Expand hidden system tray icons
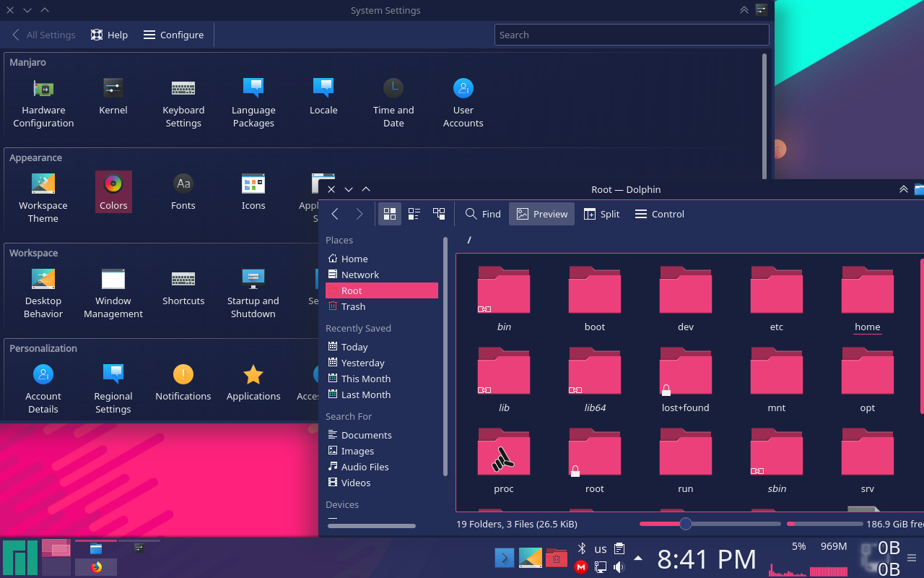This screenshot has height=578, width=924. pyautogui.click(x=638, y=558)
